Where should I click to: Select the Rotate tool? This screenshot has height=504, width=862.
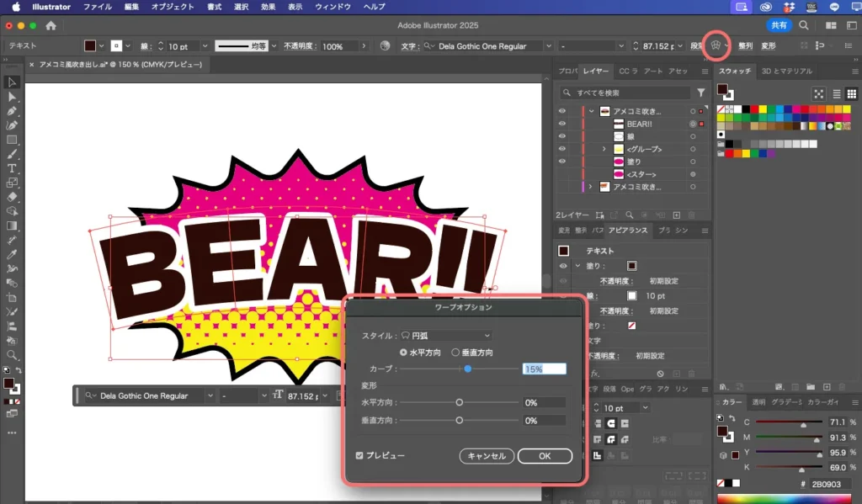pyautogui.click(x=12, y=182)
